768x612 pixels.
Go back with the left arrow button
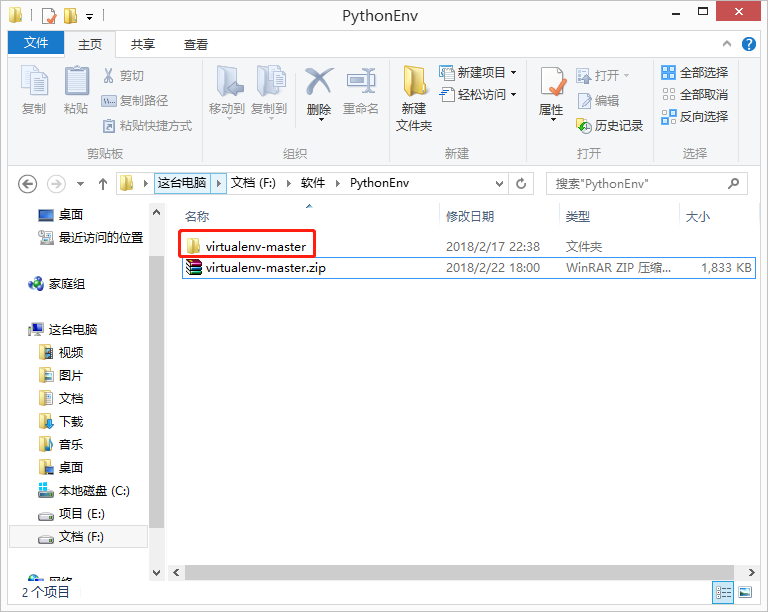pos(27,184)
